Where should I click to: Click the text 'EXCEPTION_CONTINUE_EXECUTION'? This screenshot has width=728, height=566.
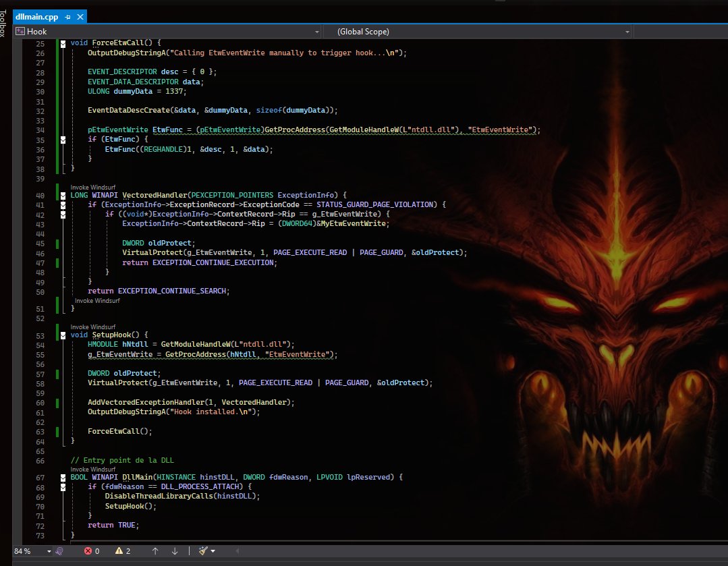(213, 262)
